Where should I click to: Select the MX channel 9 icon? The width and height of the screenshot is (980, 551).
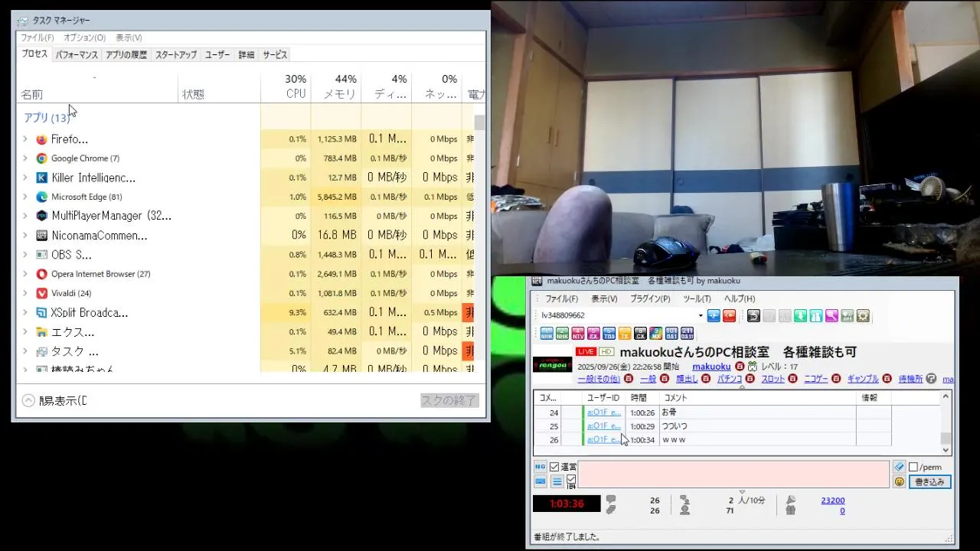(656, 334)
